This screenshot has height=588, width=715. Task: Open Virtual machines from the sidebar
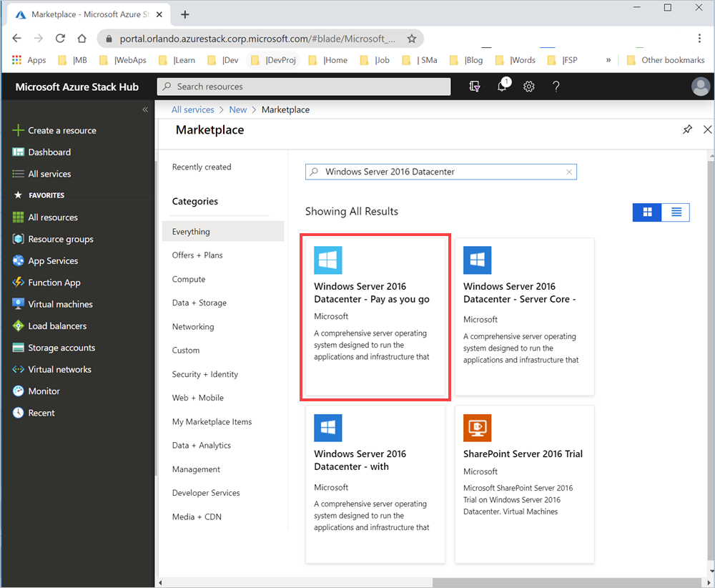click(x=59, y=304)
